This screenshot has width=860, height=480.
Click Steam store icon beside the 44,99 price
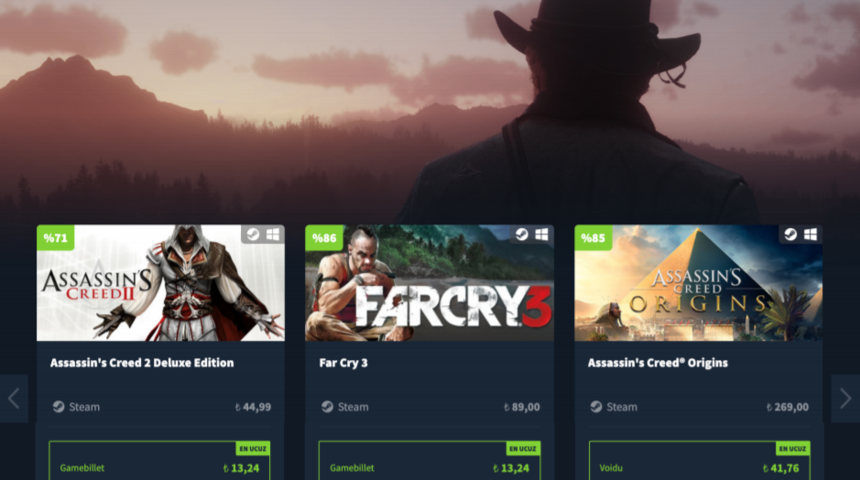tap(58, 406)
